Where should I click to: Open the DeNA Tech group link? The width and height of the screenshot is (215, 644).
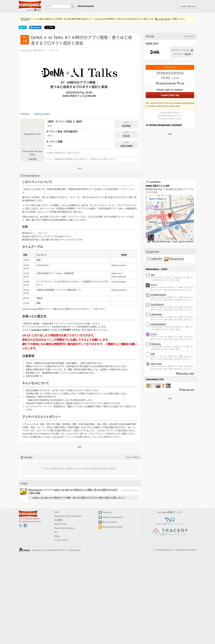152,43
